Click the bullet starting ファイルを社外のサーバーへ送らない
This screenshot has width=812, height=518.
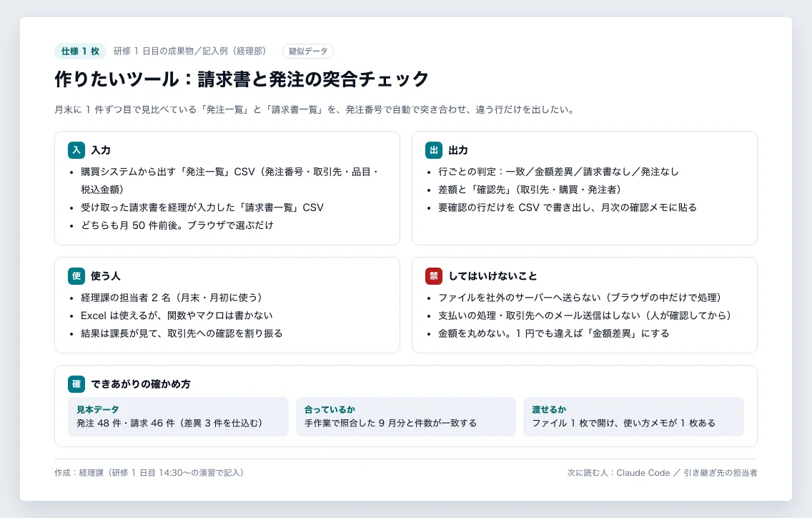tap(580, 298)
